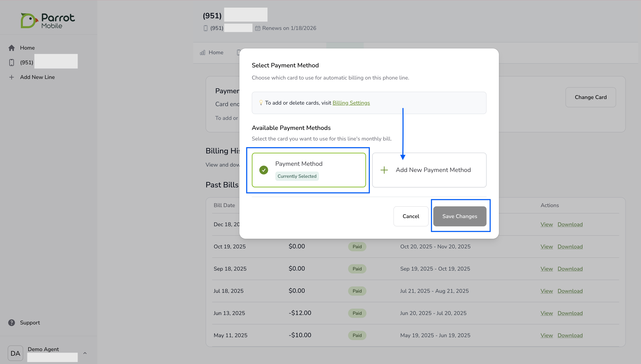The height and width of the screenshot is (364, 641).
Task: Select the green checked Payment Method card
Action: (x=309, y=170)
